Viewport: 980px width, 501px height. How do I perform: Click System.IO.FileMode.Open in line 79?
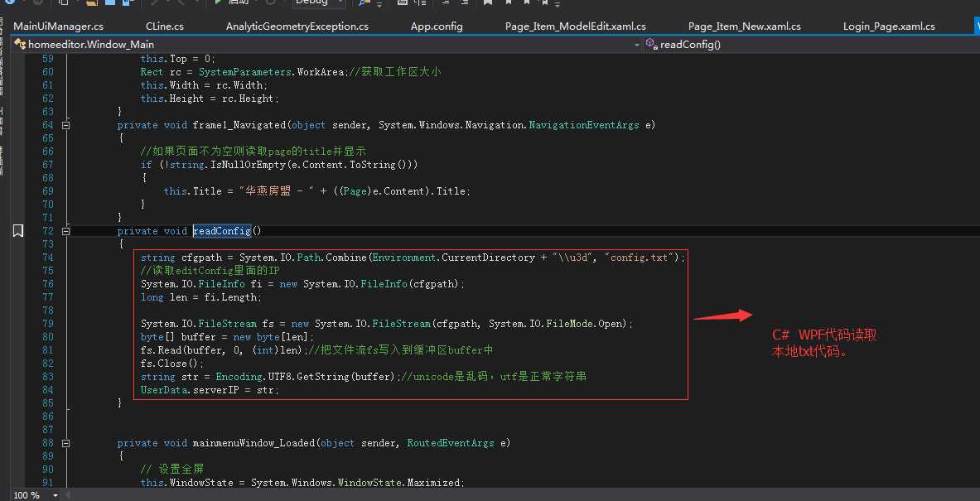(558, 324)
